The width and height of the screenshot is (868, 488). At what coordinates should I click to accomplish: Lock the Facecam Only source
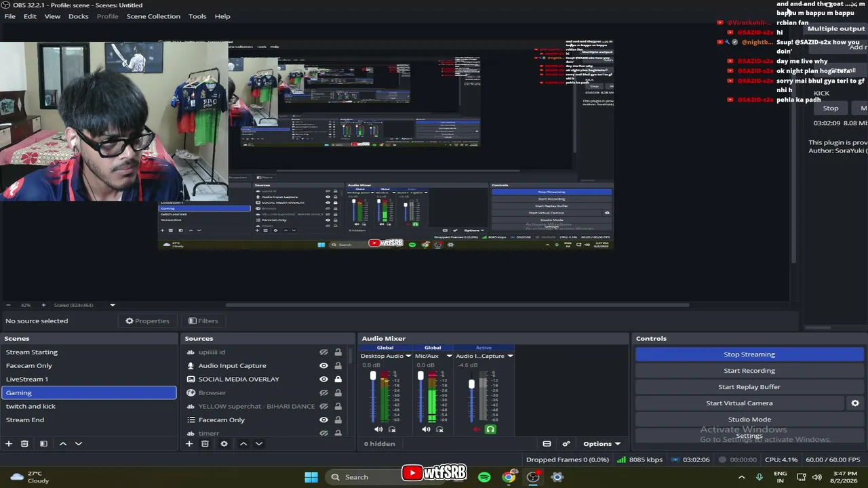click(x=338, y=420)
